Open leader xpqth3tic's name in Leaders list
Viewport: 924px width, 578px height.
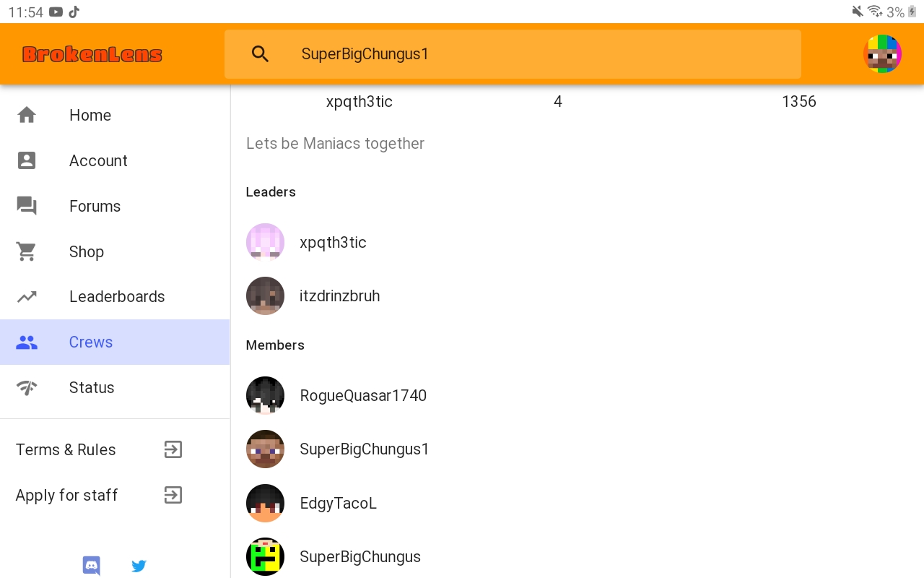click(x=333, y=242)
